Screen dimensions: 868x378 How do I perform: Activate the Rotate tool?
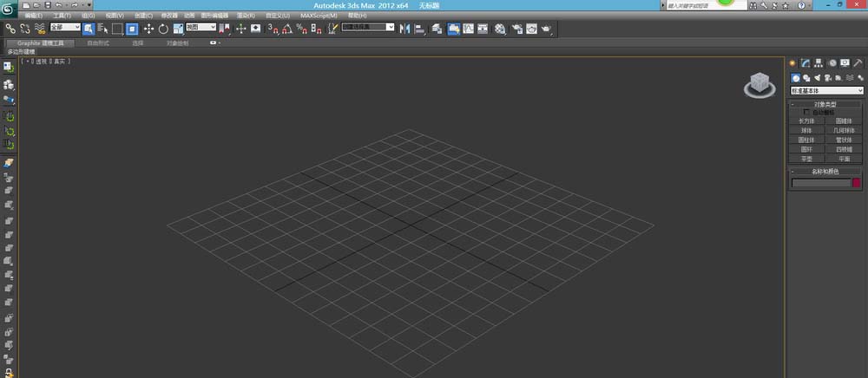163,29
